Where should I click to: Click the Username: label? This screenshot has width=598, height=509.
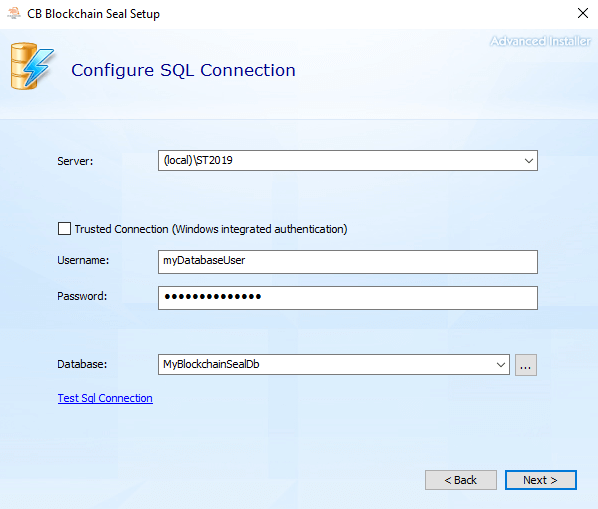[83, 260]
